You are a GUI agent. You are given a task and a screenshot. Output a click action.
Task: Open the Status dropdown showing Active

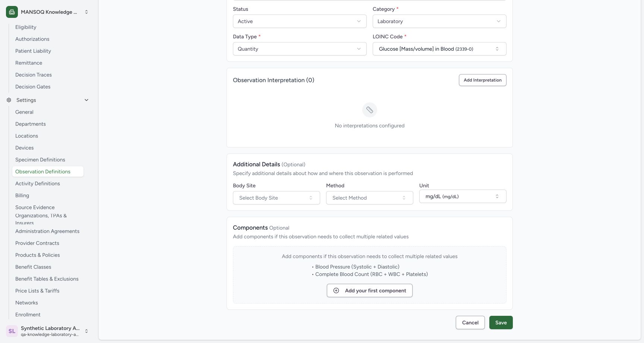coord(300,21)
